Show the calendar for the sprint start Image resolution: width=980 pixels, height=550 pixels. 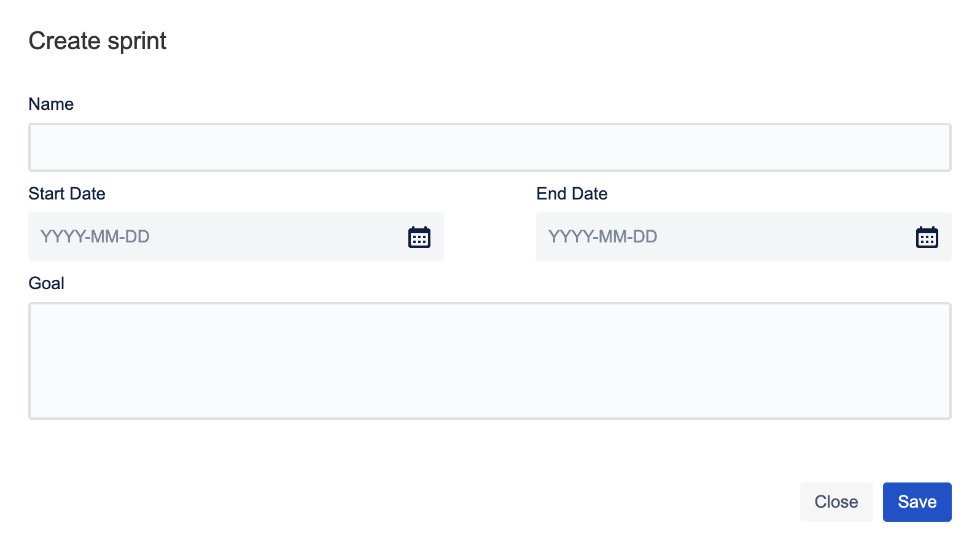[419, 237]
